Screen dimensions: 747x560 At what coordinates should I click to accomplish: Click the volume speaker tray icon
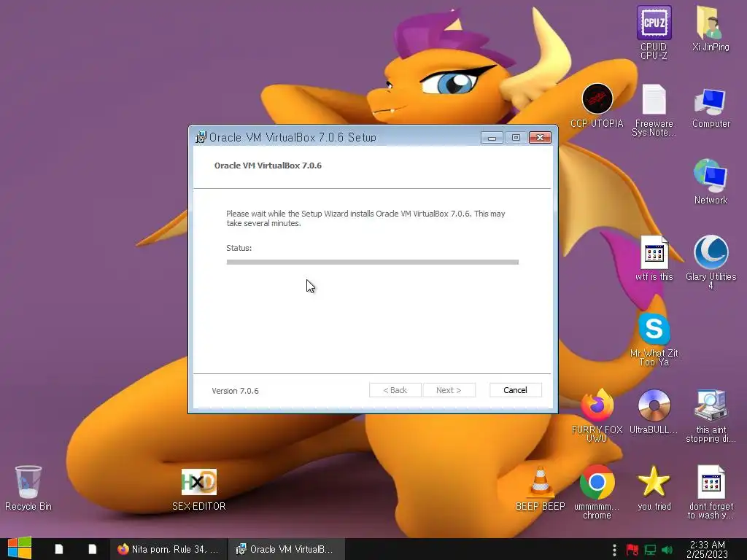[667, 550]
